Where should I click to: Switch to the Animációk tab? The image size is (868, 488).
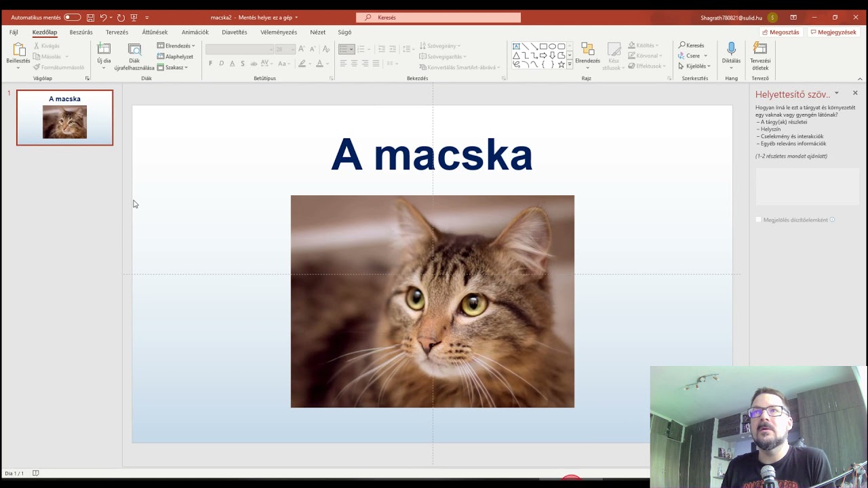coord(195,32)
